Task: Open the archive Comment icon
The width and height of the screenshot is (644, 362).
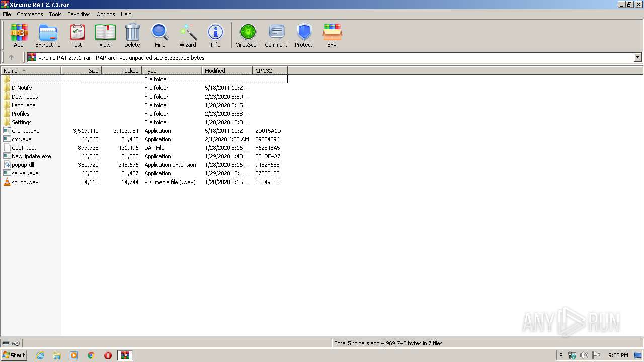Action: tap(276, 35)
